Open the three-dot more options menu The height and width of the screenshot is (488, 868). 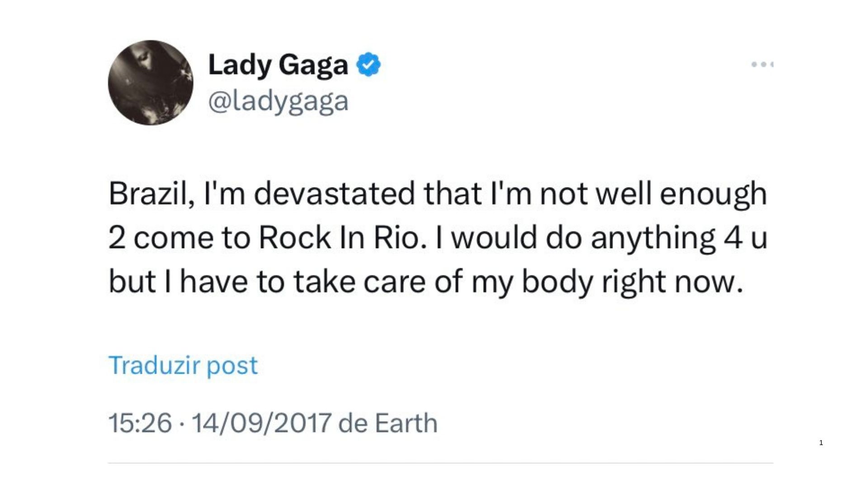763,64
